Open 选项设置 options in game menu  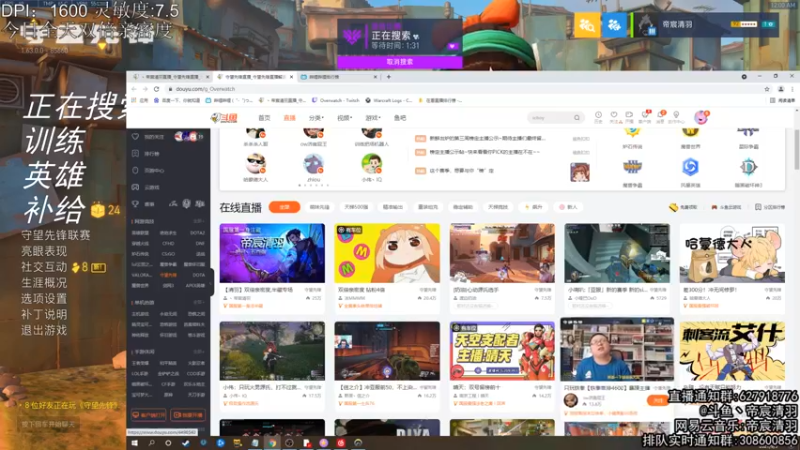(44, 298)
